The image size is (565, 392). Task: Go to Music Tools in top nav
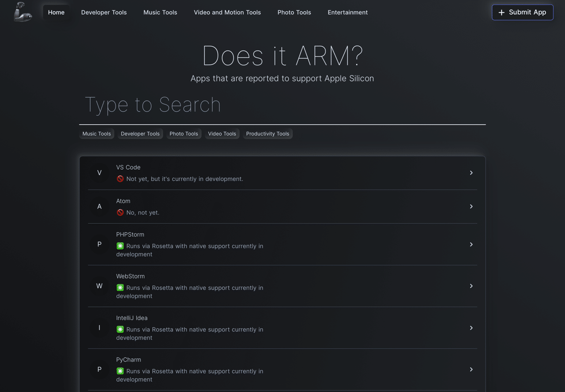tap(160, 12)
